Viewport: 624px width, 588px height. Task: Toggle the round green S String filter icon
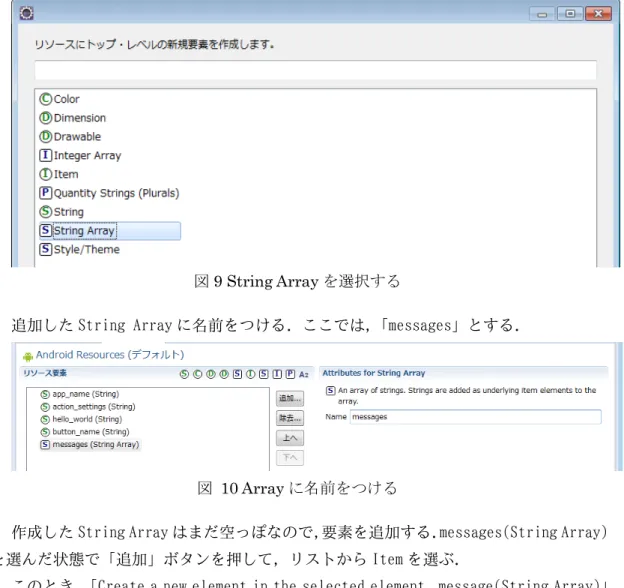[x=184, y=374]
